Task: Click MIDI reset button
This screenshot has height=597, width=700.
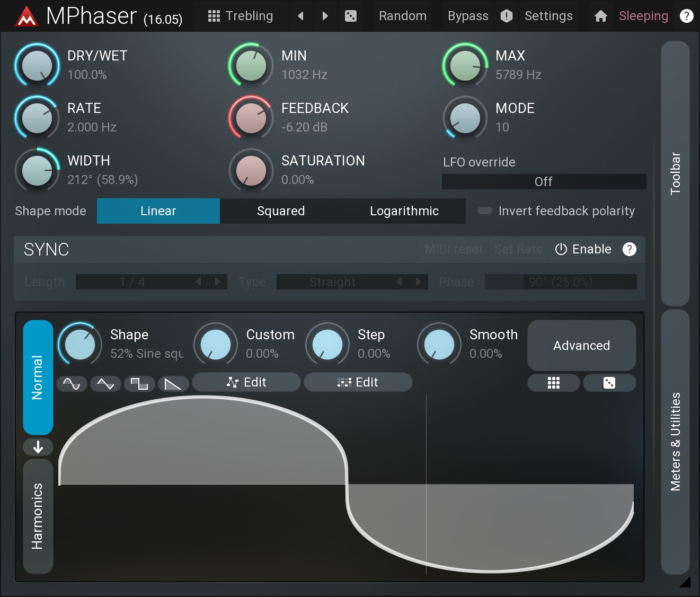Action: click(x=454, y=249)
